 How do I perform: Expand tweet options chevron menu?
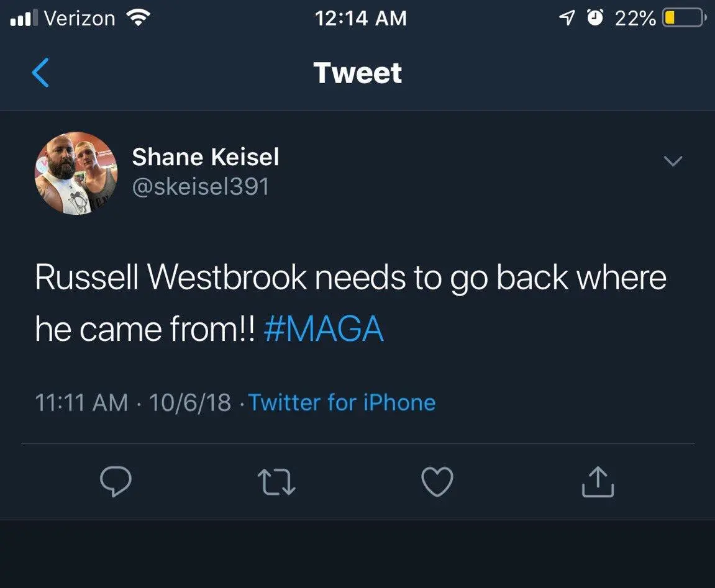(x=673, y=161)
